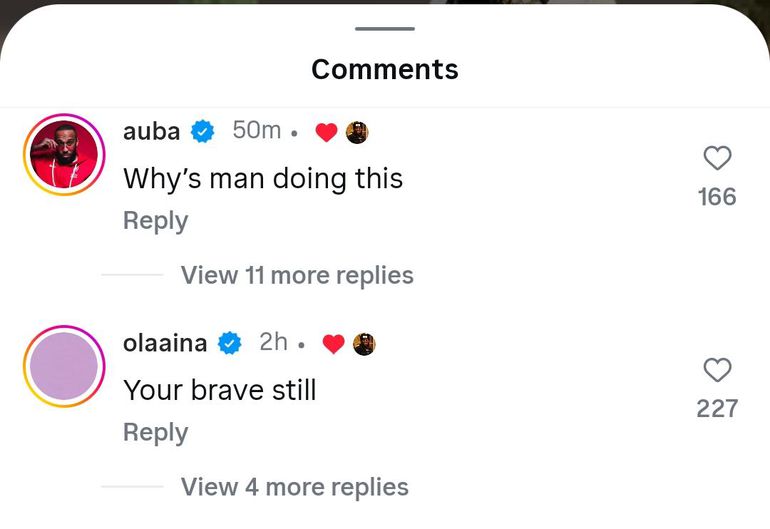Open the auba username link
Image resolution: width=770 pixels, height=529 pixels.
coord(151,131)
